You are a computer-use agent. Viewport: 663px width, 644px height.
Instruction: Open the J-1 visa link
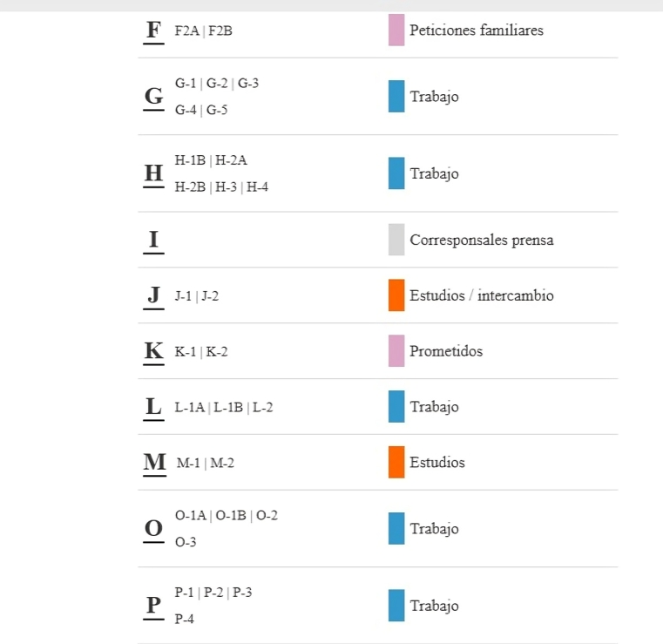(x=184, y=296)
